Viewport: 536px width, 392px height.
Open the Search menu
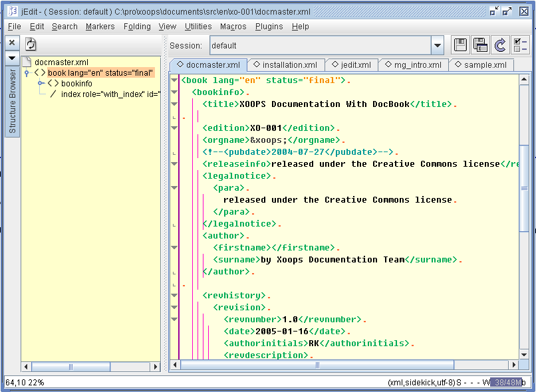[65, 27]
